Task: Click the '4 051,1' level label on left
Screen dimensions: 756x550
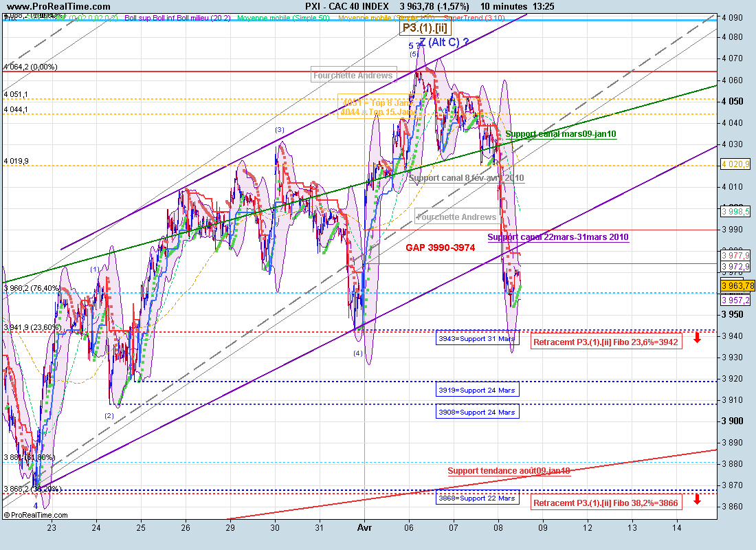Action: [16, 94]
